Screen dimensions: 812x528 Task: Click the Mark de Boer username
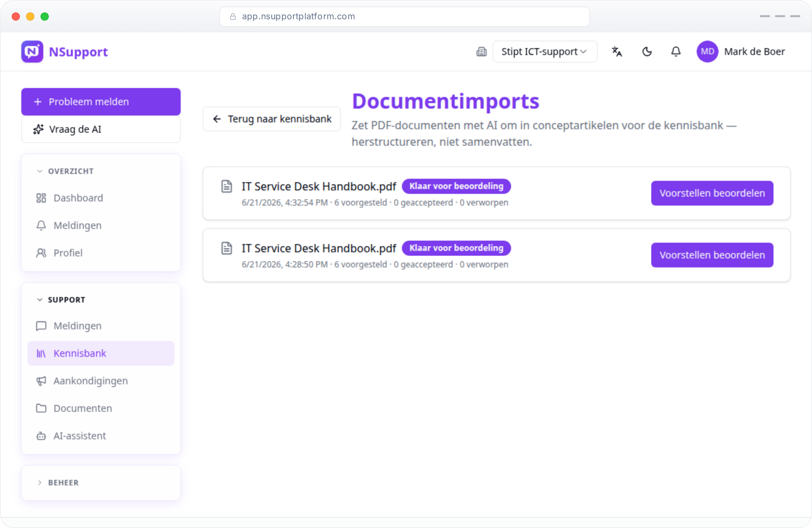pyautogui.click(x=755, y=52)
